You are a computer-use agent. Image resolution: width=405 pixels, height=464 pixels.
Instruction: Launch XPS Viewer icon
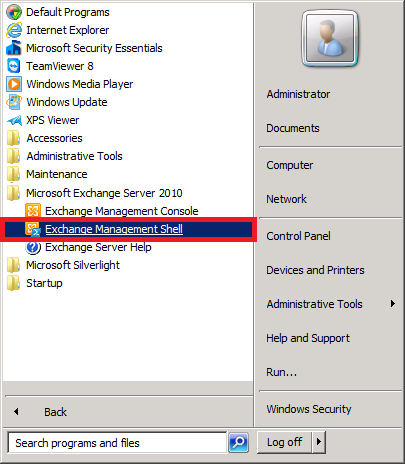(x=14, y=120)
